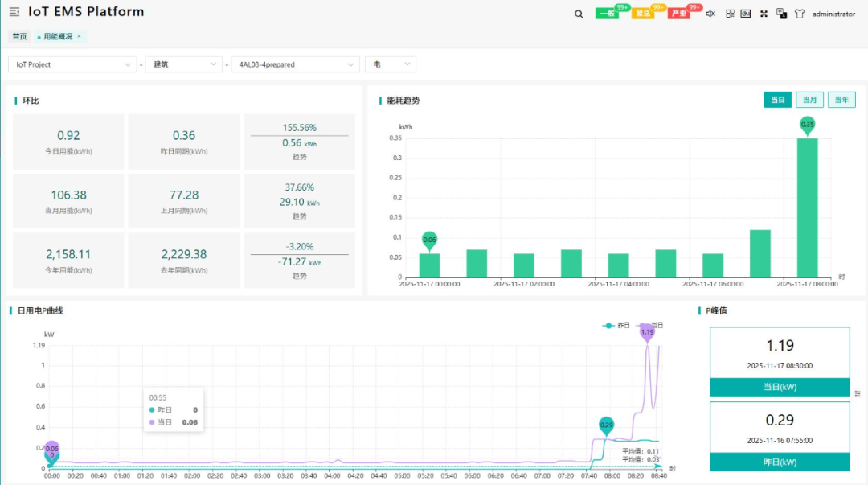The height and width of the screenshot is (485, 868).
Task: Click the 155.56% trend card
Action: click(300, 142)
